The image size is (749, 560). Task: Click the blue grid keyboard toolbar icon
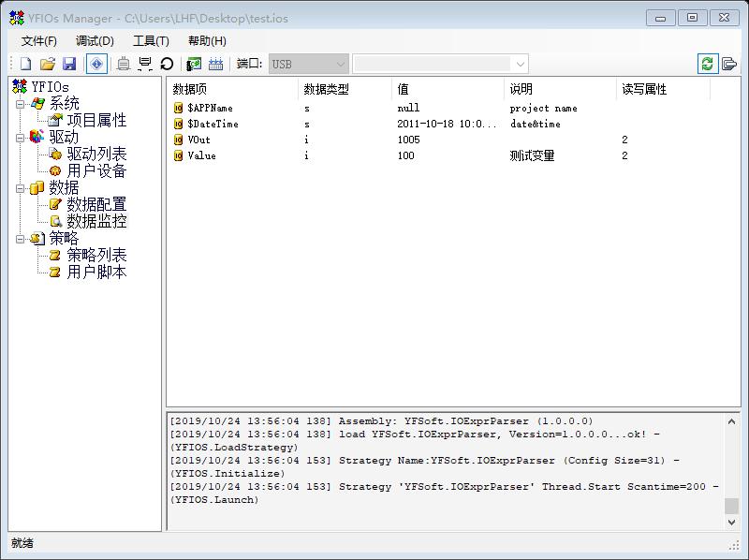coord(215,64)
